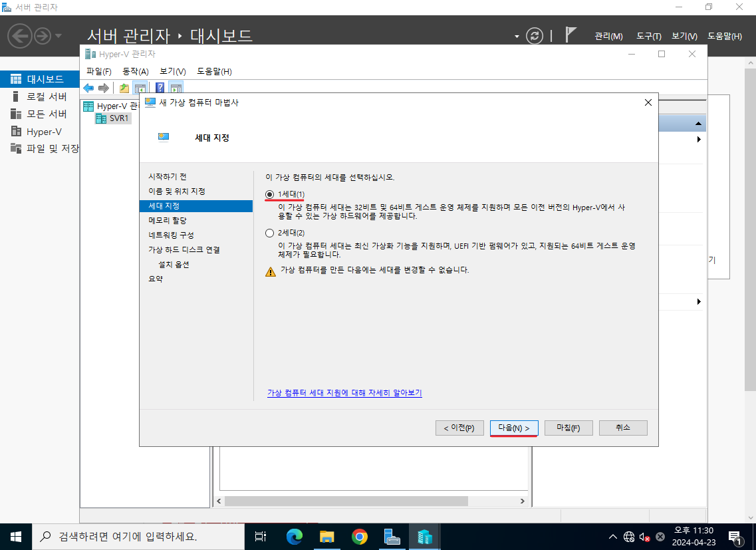Click the taskbar search box
The height and width of the screenshot is (550, 756).
[138, 537]
